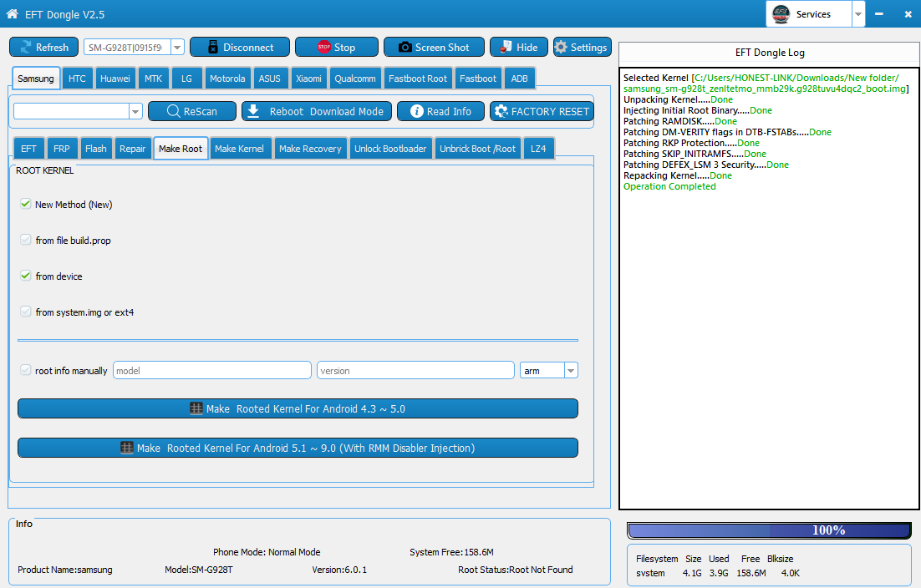This screenshot has width=921, height=588.
Task: Open the arm architecture dropdown
Action: click(x=571, y=370)
